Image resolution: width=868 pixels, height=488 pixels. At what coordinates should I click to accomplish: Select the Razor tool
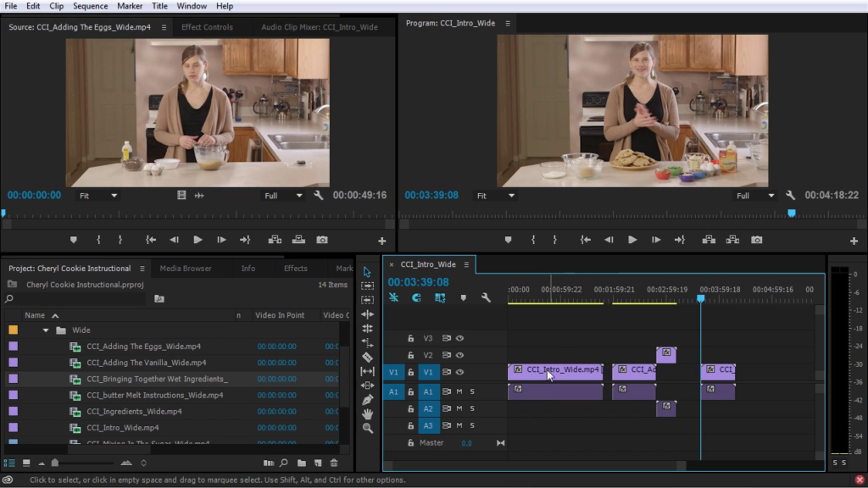[367, 357]
